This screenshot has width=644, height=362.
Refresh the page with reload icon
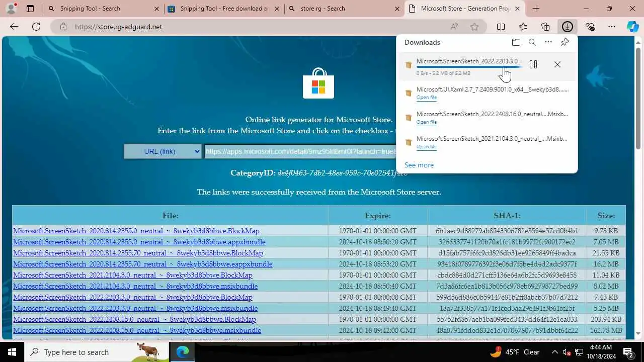(36, 27)
